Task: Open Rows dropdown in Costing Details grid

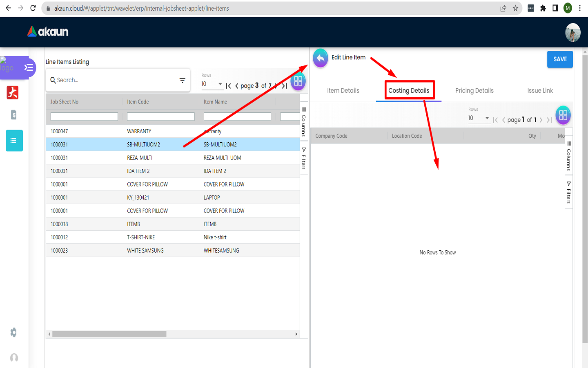Action: click(479, 118)
